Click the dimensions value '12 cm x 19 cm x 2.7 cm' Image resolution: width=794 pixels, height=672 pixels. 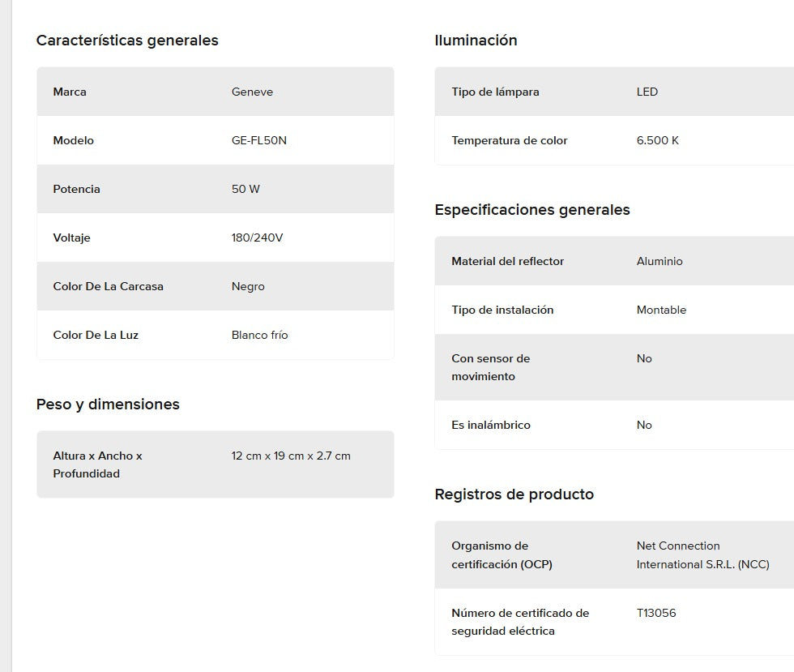pyautogui.click(x=291, y=456)
